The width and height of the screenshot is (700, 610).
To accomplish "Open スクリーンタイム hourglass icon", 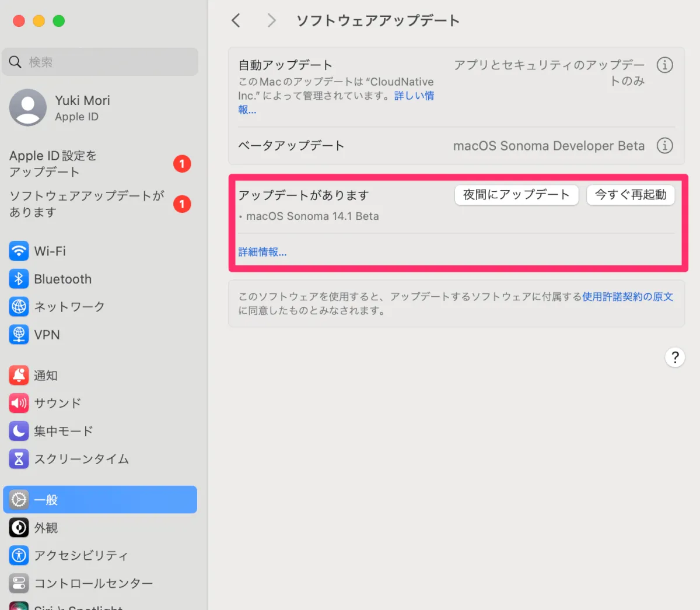I will click(19, 459).
